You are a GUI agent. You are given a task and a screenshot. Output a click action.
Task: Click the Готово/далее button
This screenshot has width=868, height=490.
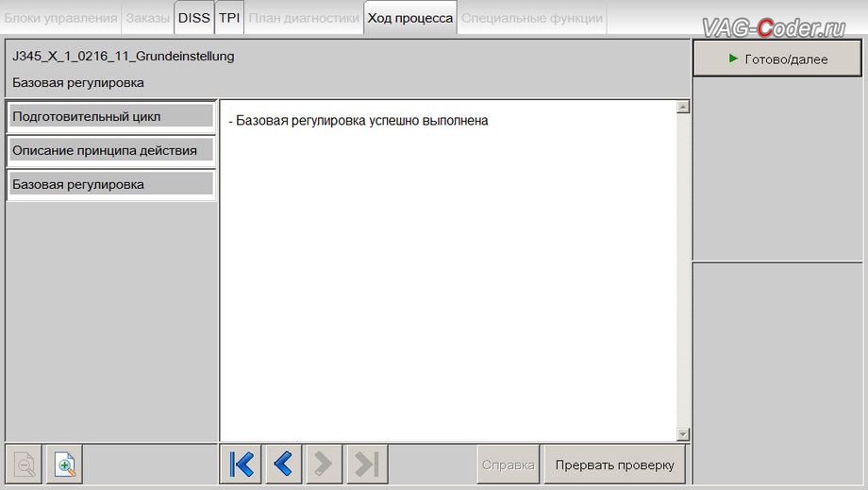click(777, 59)
